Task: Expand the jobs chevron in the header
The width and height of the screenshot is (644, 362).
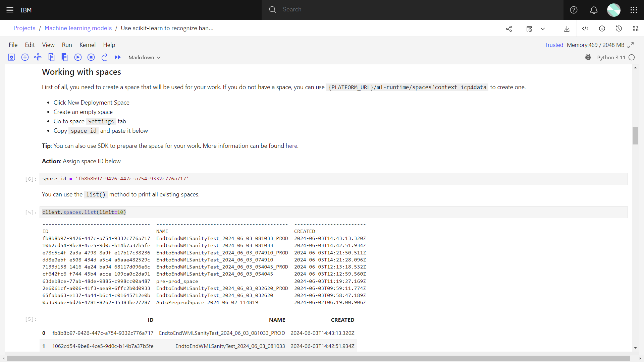Action: (543, 28)
